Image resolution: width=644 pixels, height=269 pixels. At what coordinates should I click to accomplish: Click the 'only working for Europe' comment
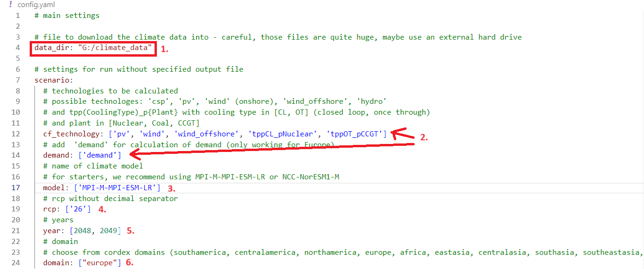coord(188,144)
